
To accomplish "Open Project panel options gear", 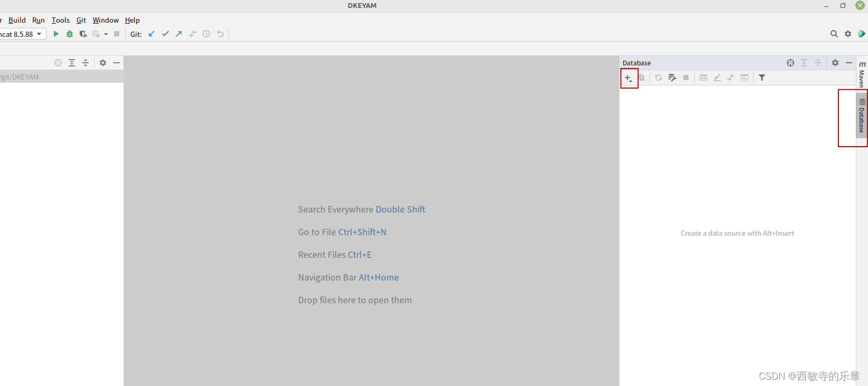I will click(103, 63).
